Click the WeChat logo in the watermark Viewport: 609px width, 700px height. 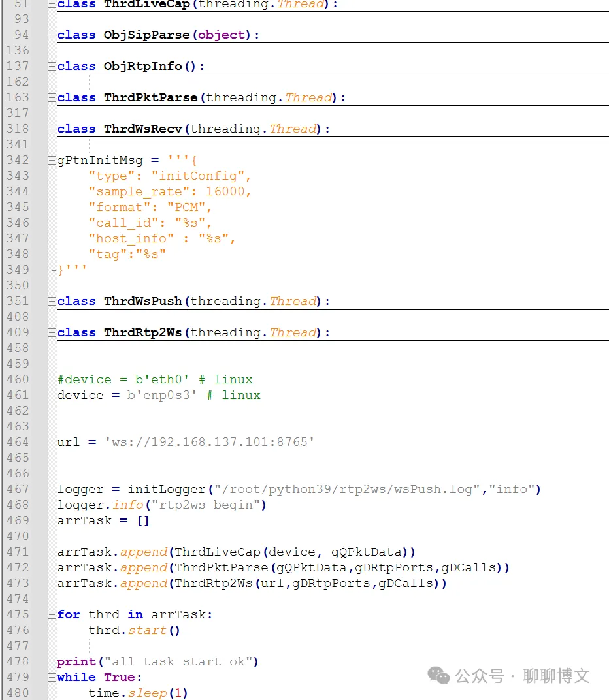438,676
